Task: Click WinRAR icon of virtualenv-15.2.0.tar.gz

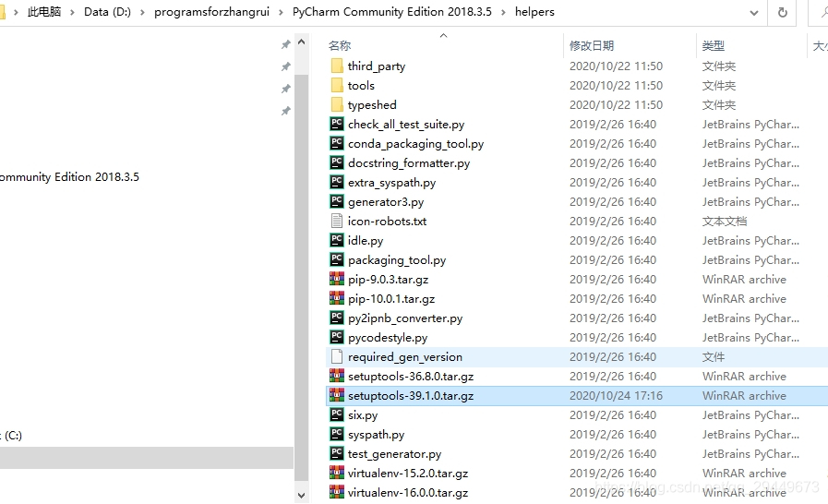Action: tap(337, 473)
